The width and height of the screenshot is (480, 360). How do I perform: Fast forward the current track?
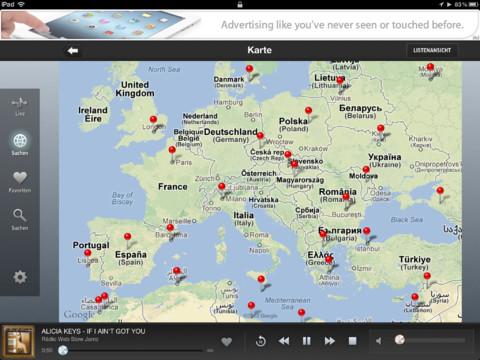click(329, 341)
